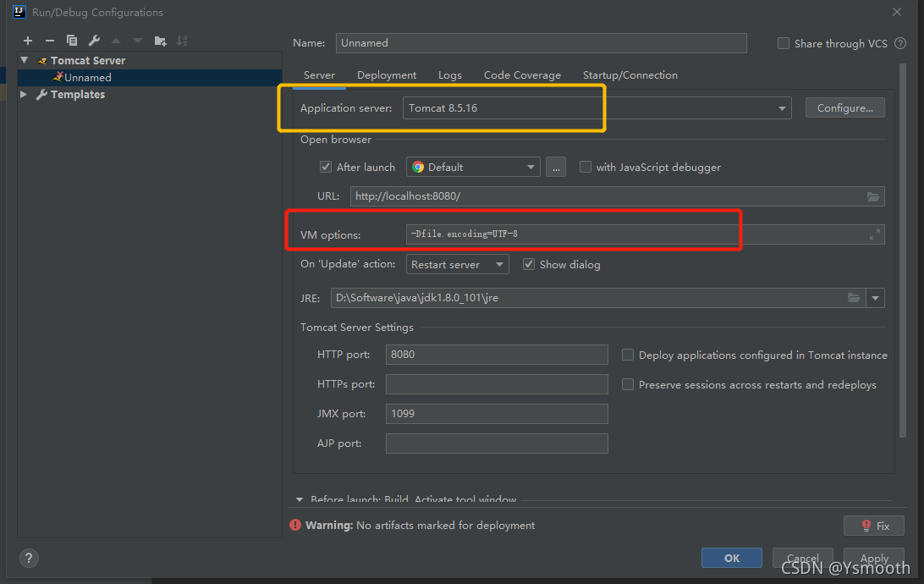Switch to the Logs tab
924x584 pixels.
(449, 74)
